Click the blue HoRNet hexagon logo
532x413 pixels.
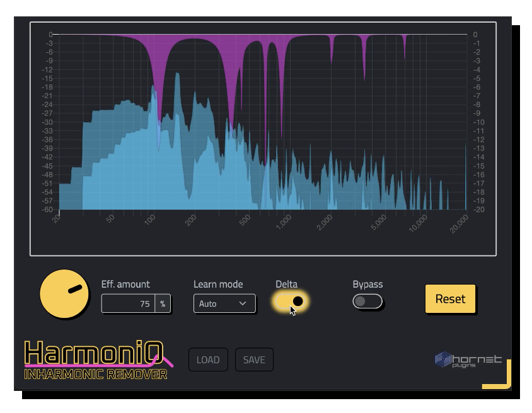442,359
